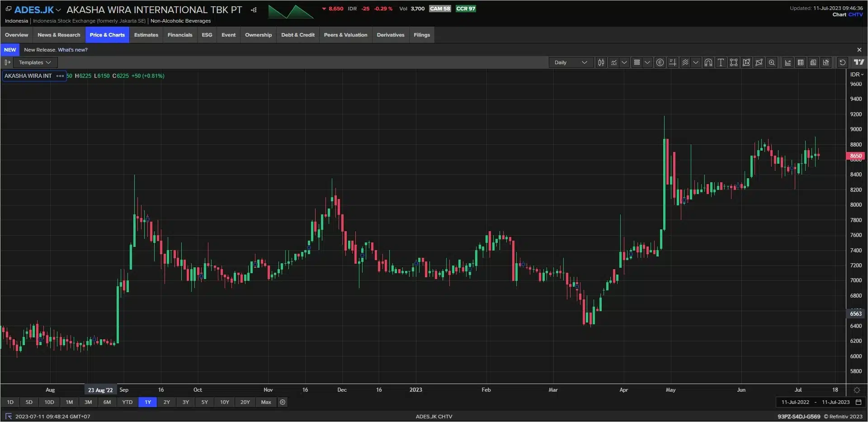Screen dimensions: 868x422
Task: Select the Text annotation tool
Action: tap(721, 62)
